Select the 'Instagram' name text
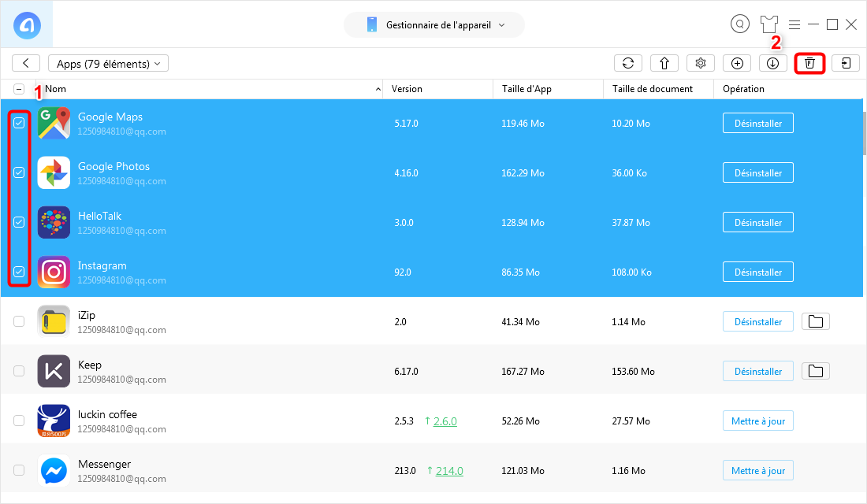Screen dimensions: 867x504 point(102,266)
